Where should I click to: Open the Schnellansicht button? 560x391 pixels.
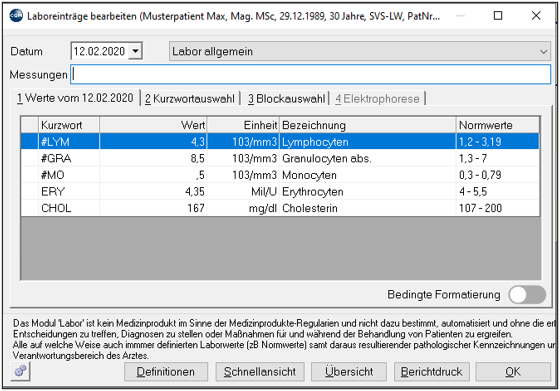(x=260, y=372)
